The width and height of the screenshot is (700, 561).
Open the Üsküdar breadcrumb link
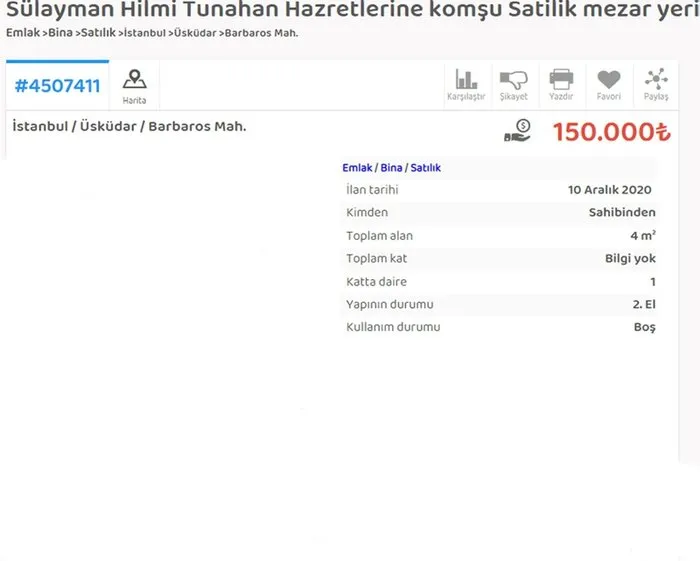pyautogui.click(x=195, y=33)
